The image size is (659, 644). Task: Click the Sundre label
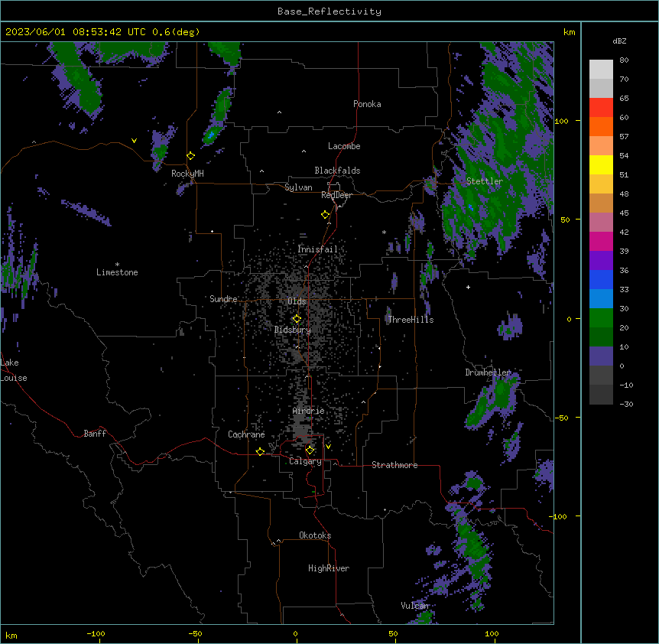click(223, 299)
